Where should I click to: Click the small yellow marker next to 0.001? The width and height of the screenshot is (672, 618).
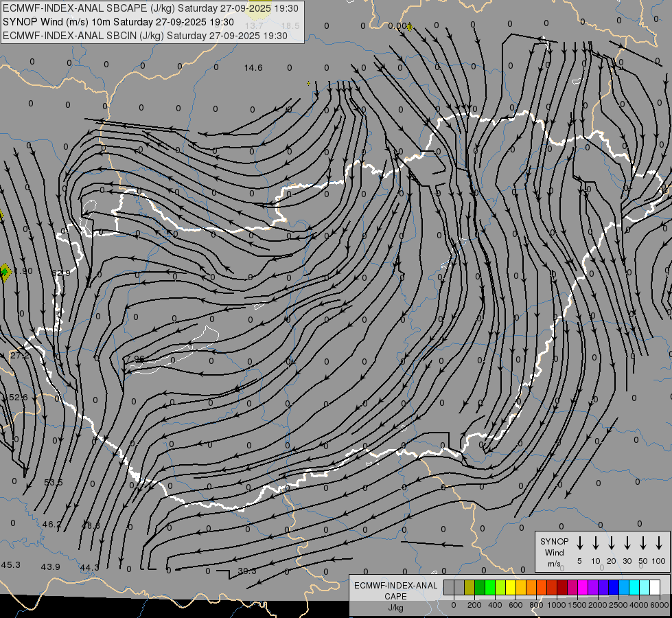[410, 27]
